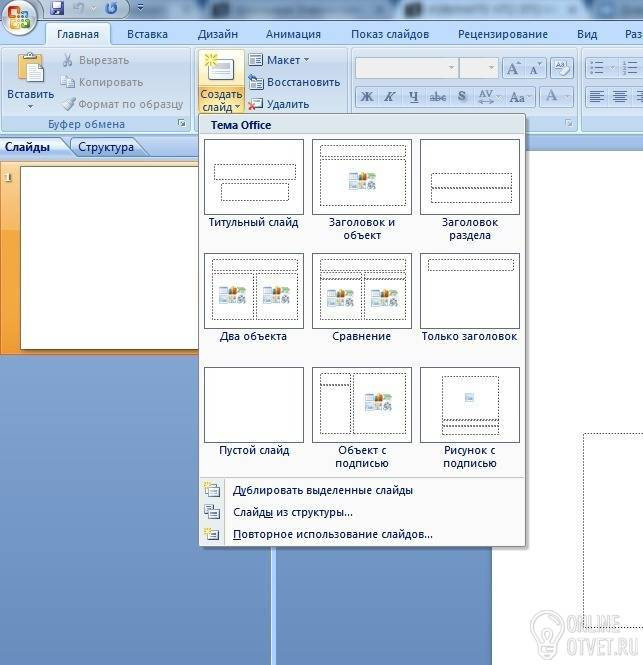The width and height of the screenshot is (643, 665).
Task: Choose Только заголовок layout
Action: click(x=470, y=298)
